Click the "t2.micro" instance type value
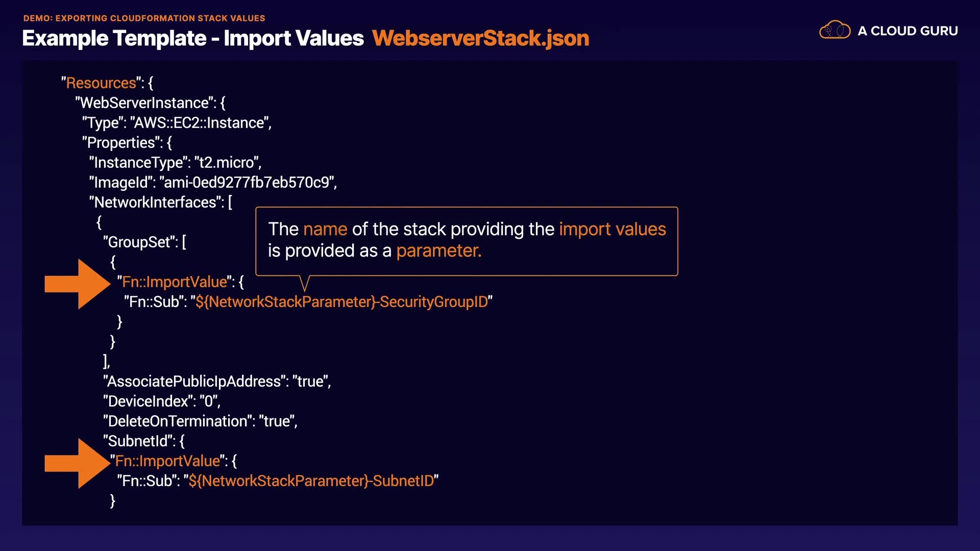The height and width of the screenshot is (551, 980). click(227, 163)
